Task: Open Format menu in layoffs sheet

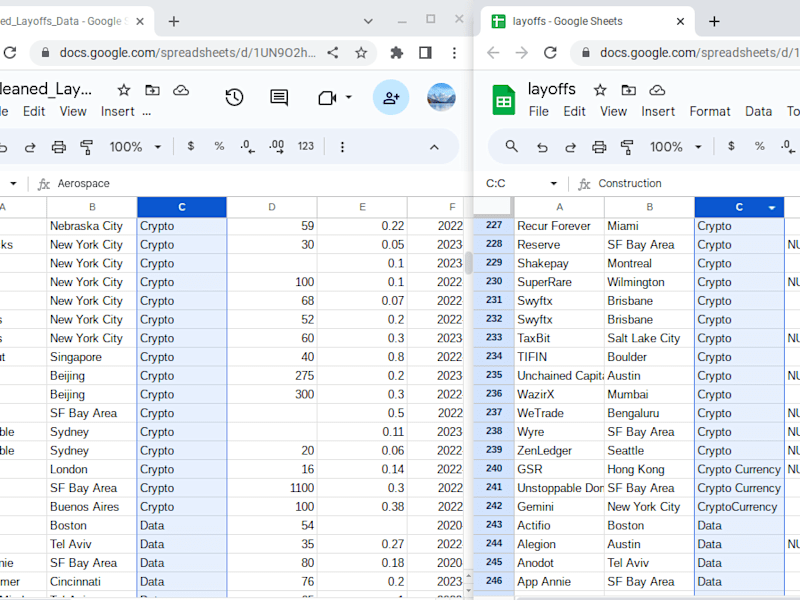Action: click(710, 111)
